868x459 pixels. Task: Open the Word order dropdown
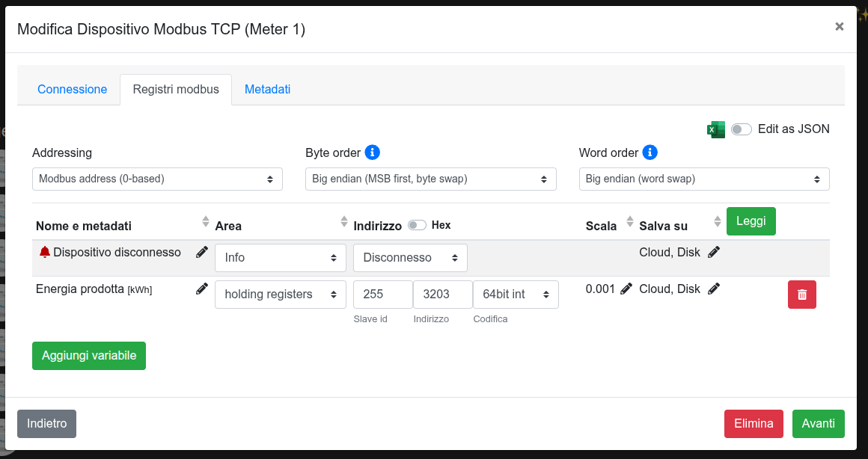coord(703,179)
